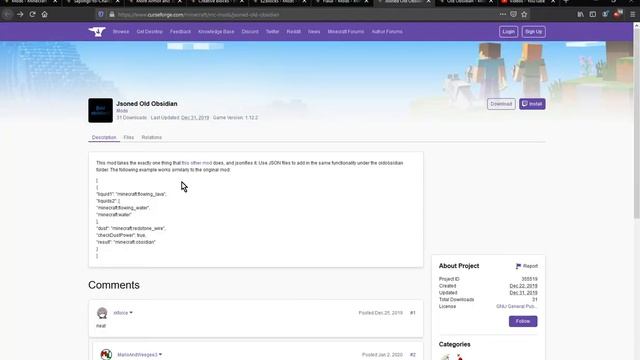Click the #1 comment permalink
The height and width of the screenshot is (360, 640).
click(413, 313)
